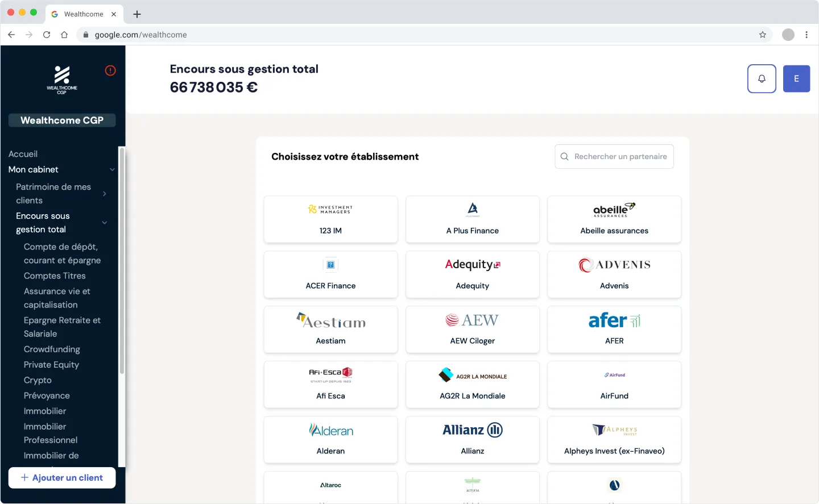Click the Wealthcome browser tab
The image size is (819, 504).
tap(84, 14)
